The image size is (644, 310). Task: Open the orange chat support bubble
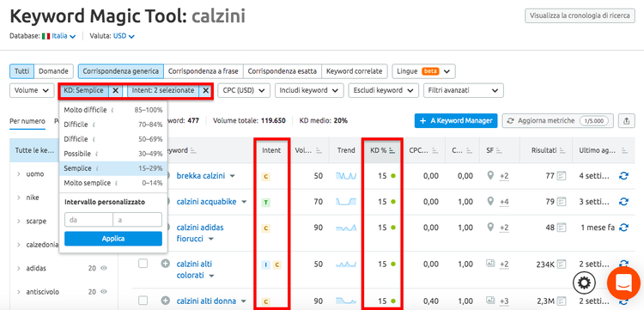pyautogui.click(x=623, y=283)
